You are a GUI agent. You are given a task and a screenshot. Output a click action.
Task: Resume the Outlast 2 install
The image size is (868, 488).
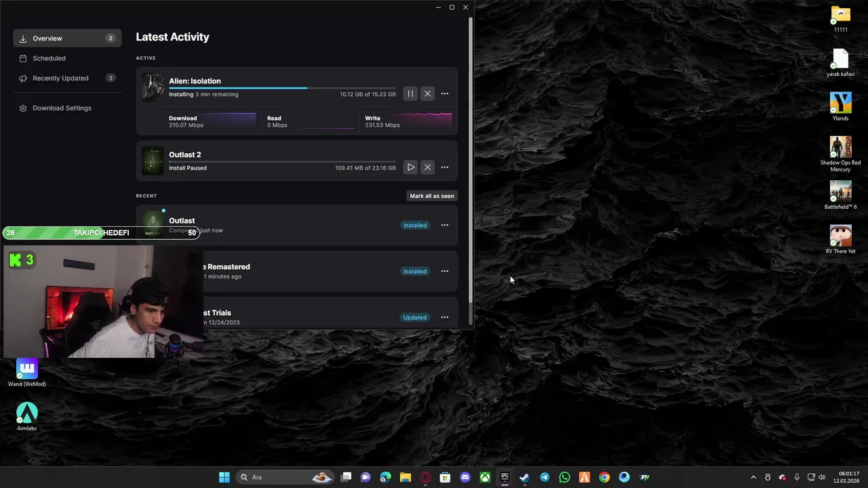pos(410,167)
